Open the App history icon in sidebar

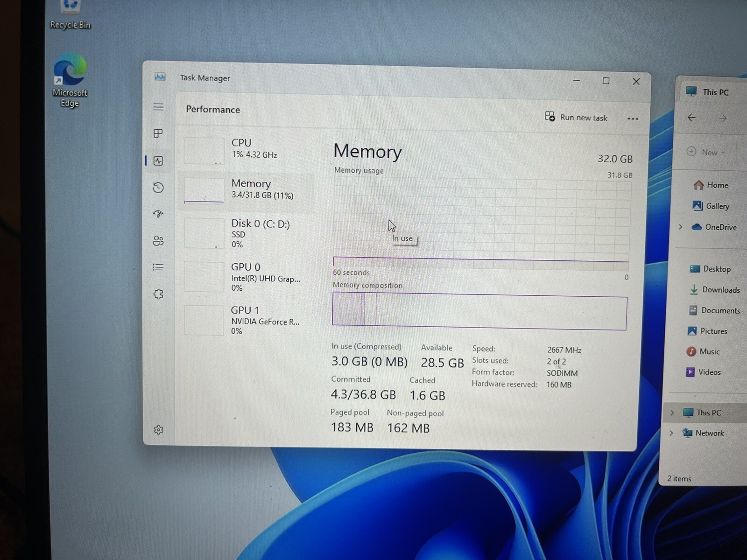click(x=158, y=188)
